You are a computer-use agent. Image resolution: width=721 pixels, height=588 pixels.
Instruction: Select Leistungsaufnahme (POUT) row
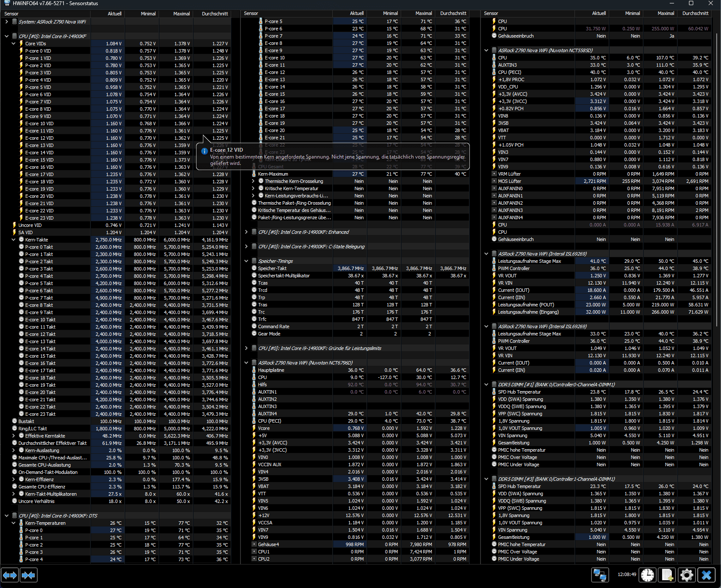tap(597, 305)
